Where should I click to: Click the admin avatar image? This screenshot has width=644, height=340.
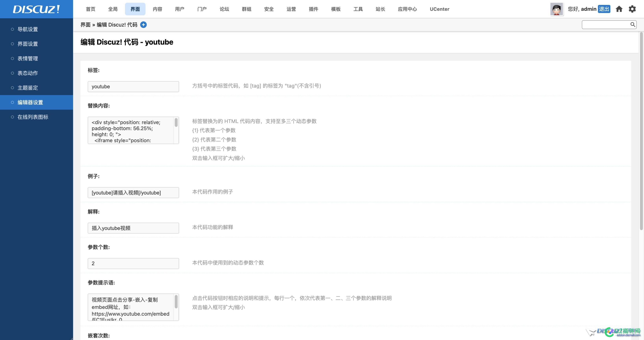(x=557, y=9)
